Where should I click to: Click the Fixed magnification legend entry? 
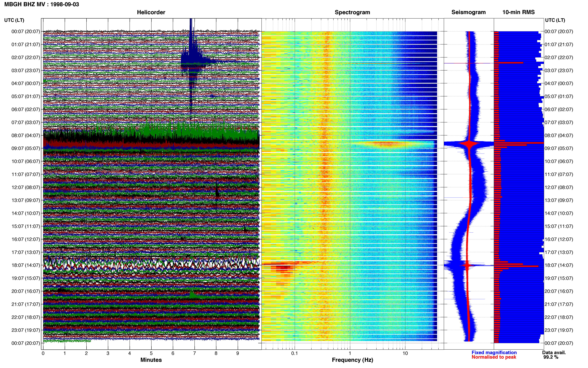(494, 352)
